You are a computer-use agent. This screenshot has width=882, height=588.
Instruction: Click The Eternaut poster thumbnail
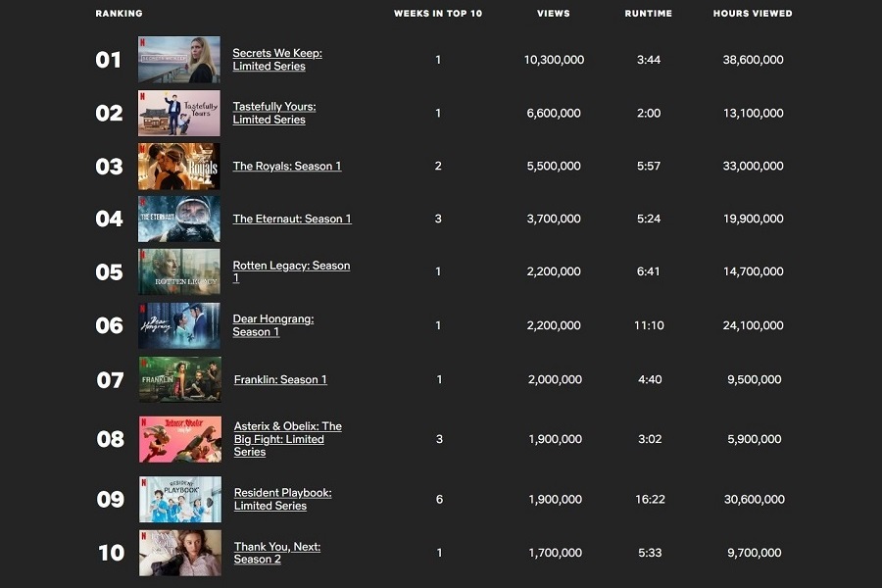(179, 219)
